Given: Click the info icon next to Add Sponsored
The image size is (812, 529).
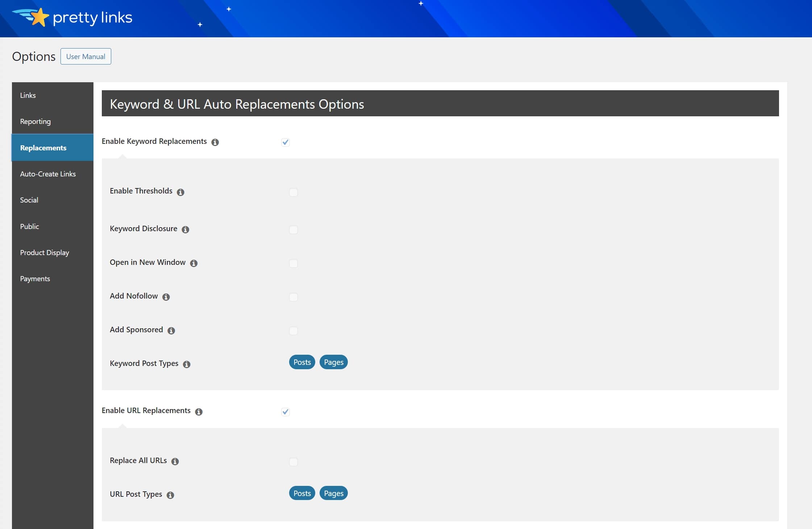Looking at the screenshot, I should click(x=172, y=330).
